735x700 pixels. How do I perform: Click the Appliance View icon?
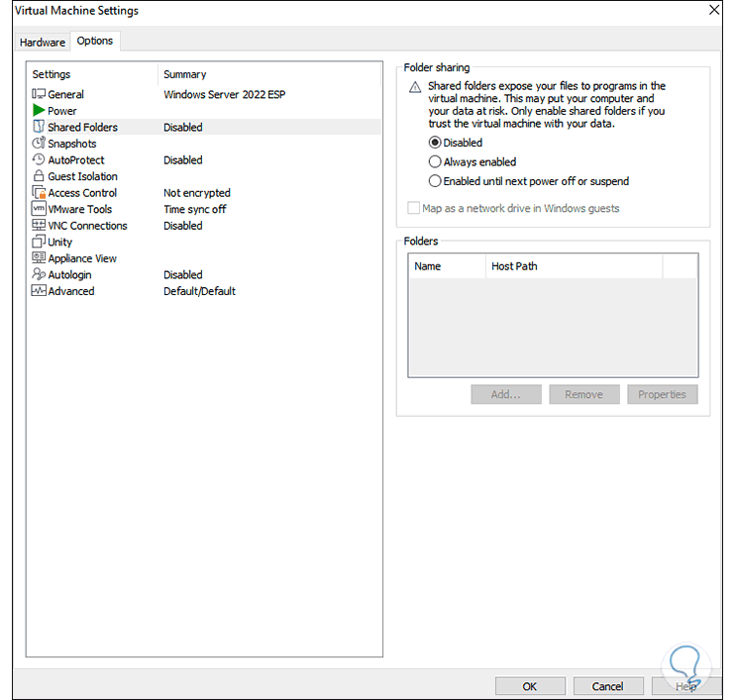coord(39,257)
